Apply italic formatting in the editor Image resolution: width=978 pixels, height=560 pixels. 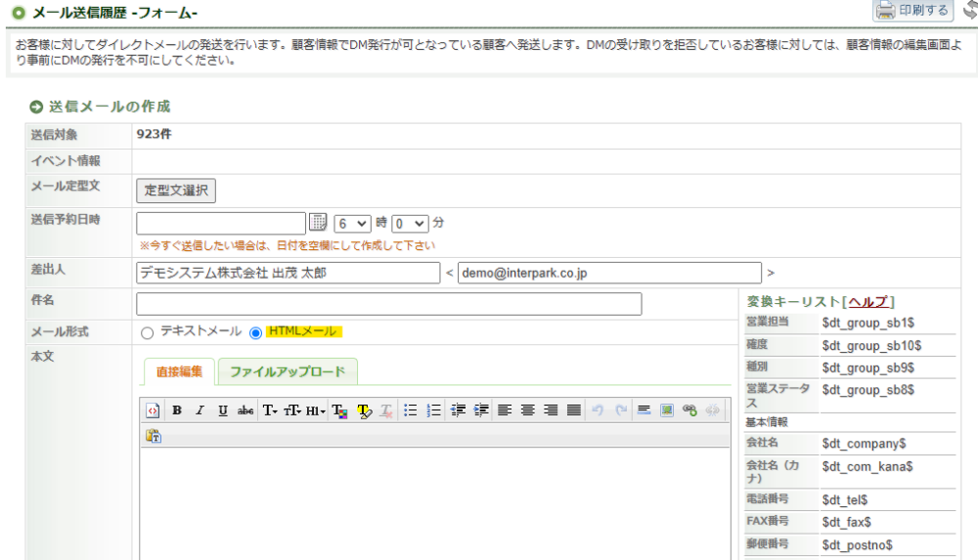pyautogui.click(x=200, y=411)
